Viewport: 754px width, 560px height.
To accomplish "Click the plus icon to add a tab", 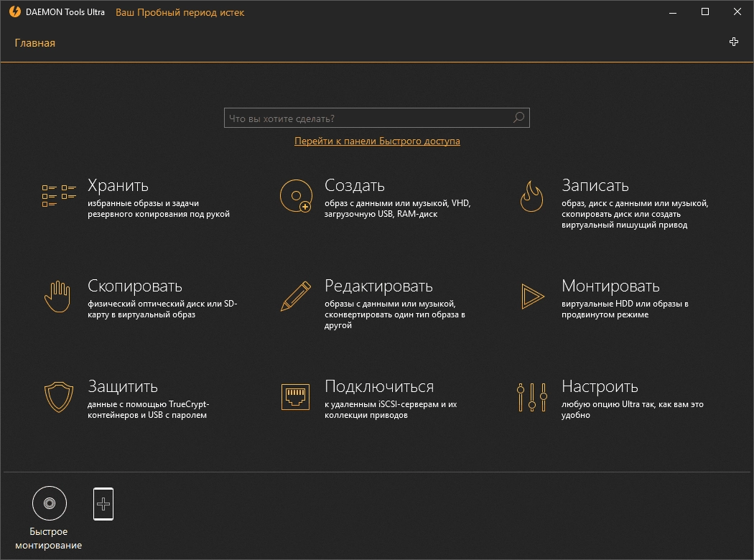I will click(x=734, y=42).
